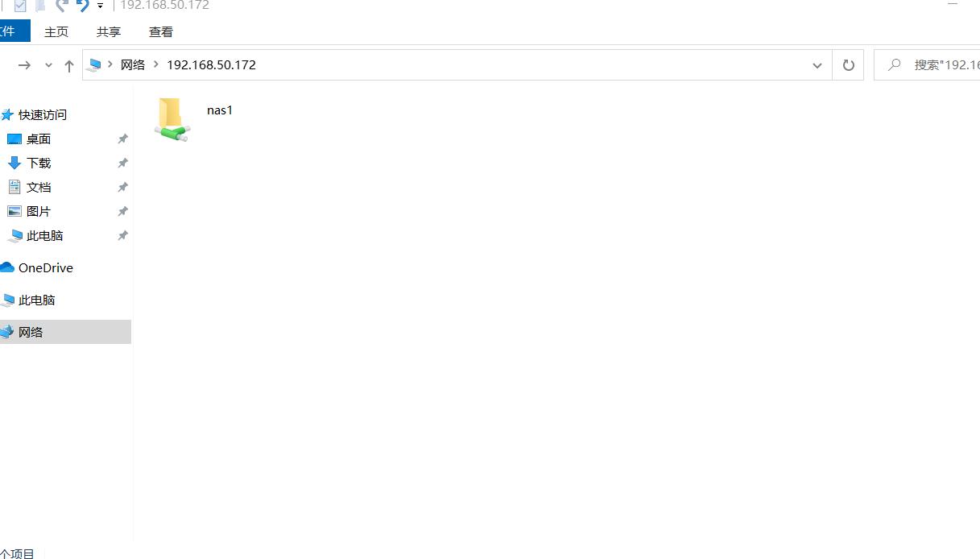
Task: Expand the chevron after 网络 breadcrumb
Action: pyautogui.click(x=156, y=64)
